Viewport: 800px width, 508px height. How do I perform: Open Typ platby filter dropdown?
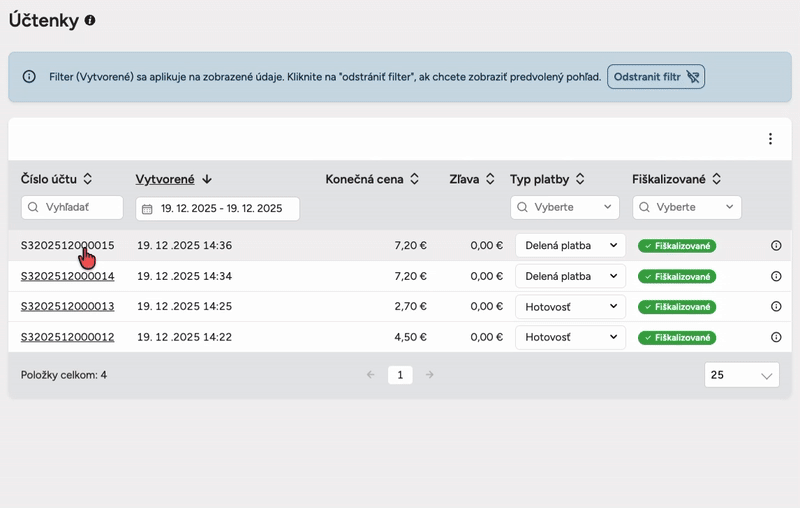tap(565, 207)
